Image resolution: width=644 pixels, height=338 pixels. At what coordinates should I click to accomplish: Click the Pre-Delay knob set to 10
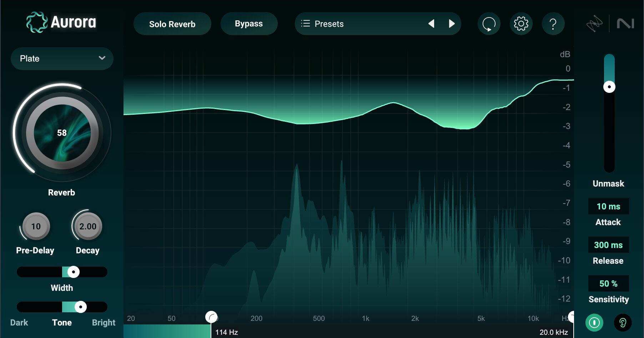pos(36,226)
